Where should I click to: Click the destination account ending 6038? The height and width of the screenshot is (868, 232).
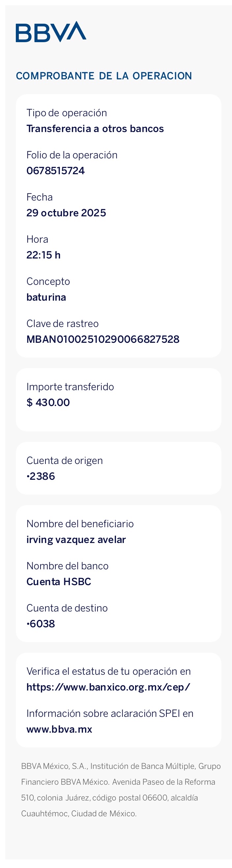tap(41, 623)
